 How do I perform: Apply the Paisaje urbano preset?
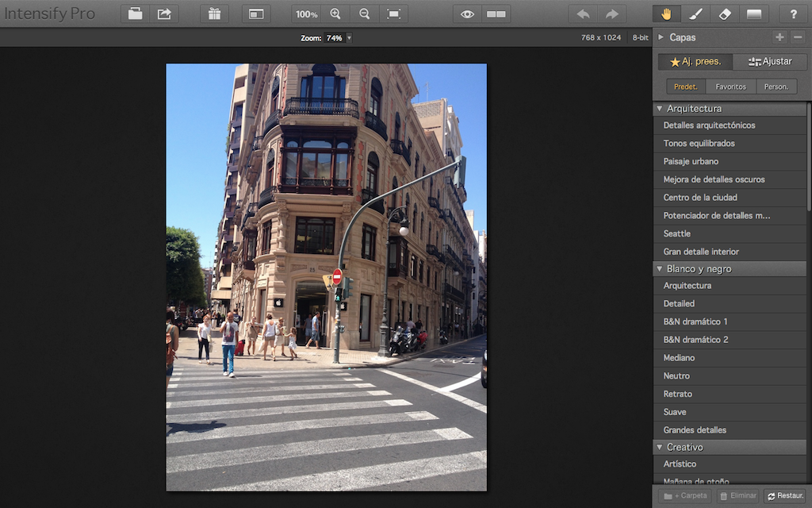[x=730, y=162]
